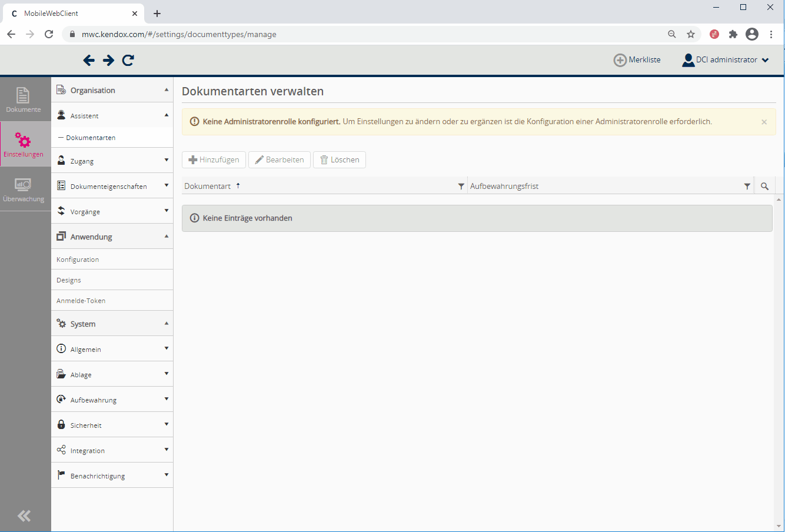785x532 pixels.
Task: Click the app's forward arrow icon
Action: [x=108, y=60]
